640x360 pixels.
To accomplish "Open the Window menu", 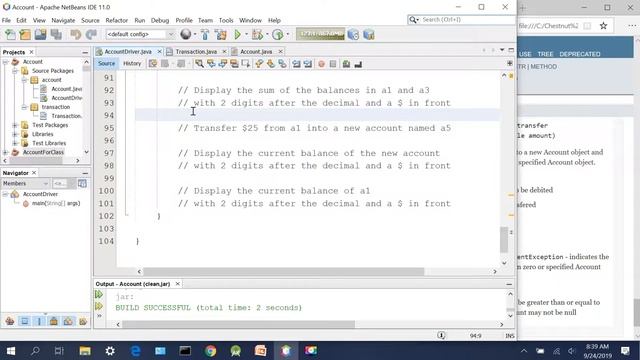I will pos(250,20).
